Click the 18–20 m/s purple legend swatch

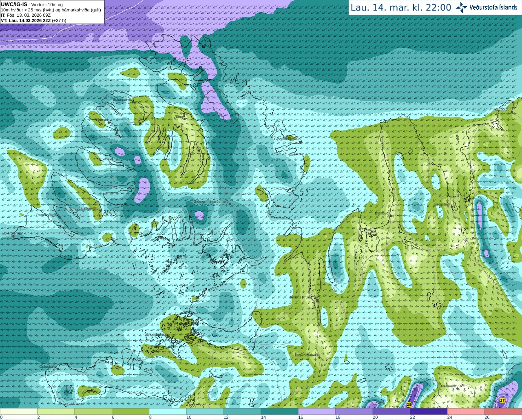(x=354, y=411)
